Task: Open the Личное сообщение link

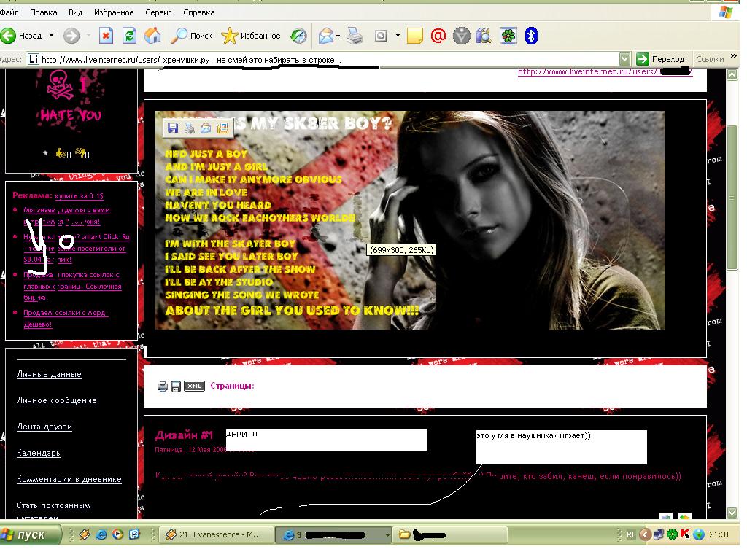Action: (57, 400)
